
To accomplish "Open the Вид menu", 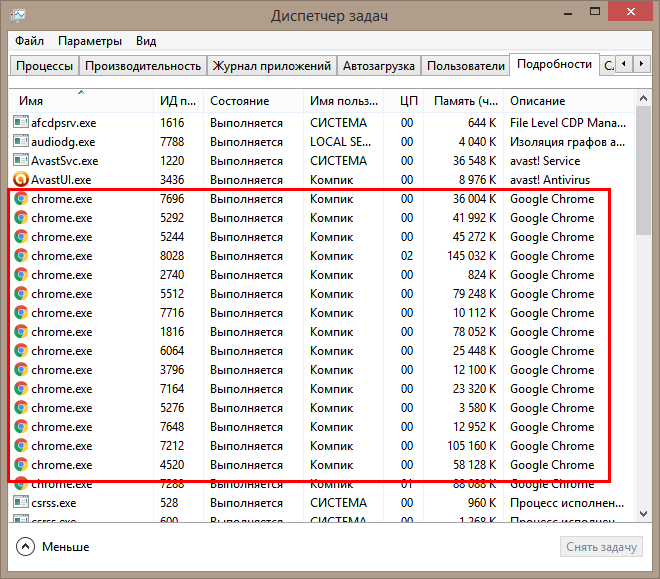I will coord(146,41).
